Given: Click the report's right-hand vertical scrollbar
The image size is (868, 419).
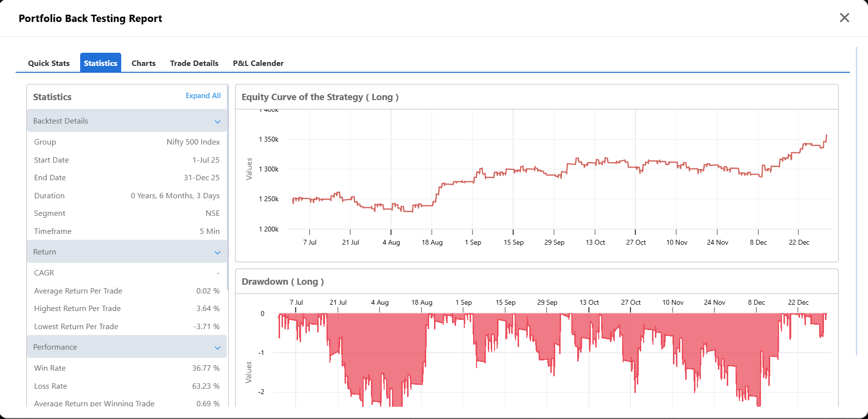Looking at the screenshot, I should 856,200.
